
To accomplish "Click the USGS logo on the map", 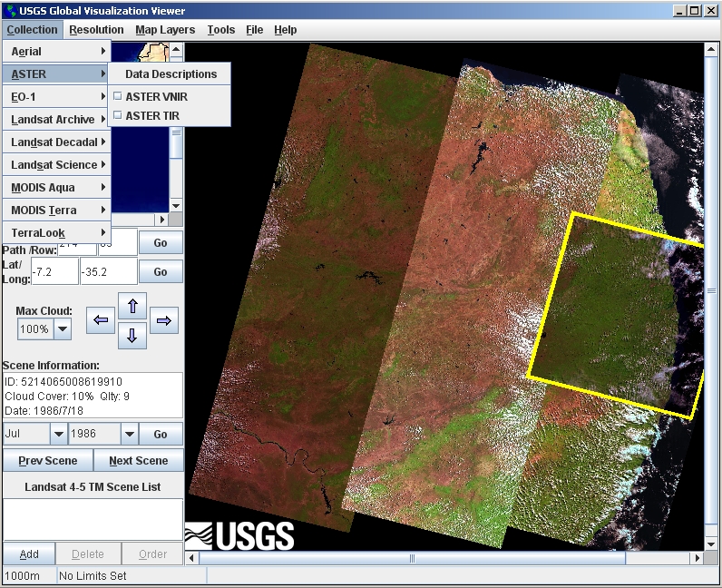I will (x=239, y=536).
